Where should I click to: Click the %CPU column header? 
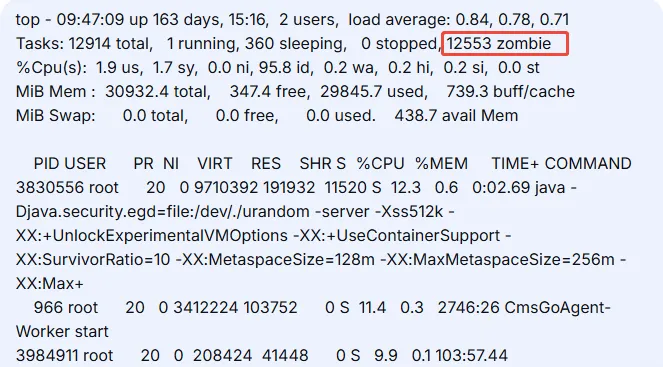(380, 164)
